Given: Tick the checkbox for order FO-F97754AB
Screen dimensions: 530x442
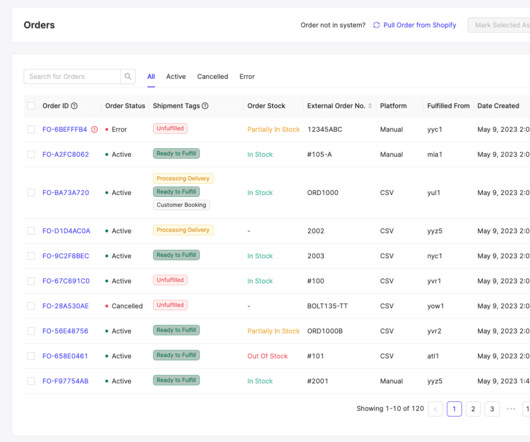Looking at the screenshot, I should [31, 381].
